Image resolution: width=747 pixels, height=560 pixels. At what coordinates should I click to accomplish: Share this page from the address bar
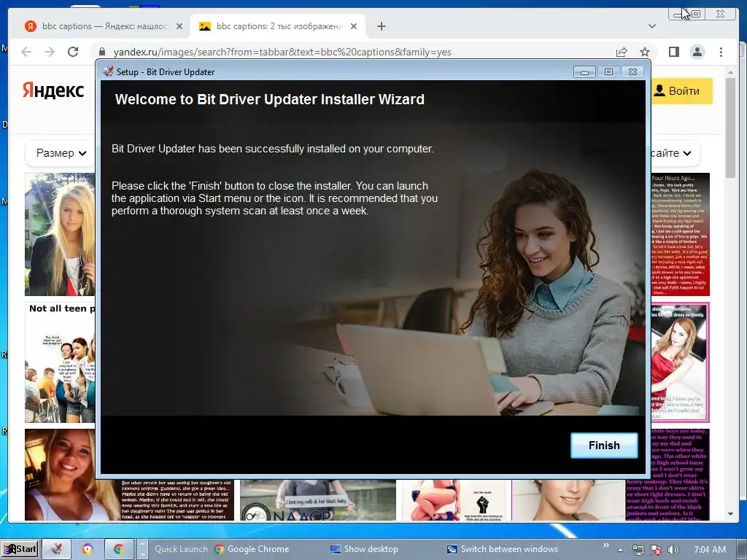(x=622, y=52)
